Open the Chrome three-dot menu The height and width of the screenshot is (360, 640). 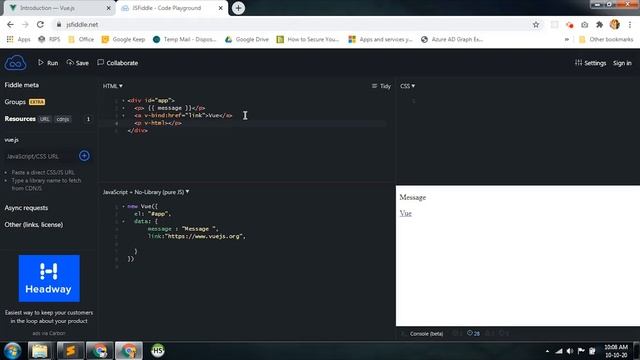(x=630, y=24)
